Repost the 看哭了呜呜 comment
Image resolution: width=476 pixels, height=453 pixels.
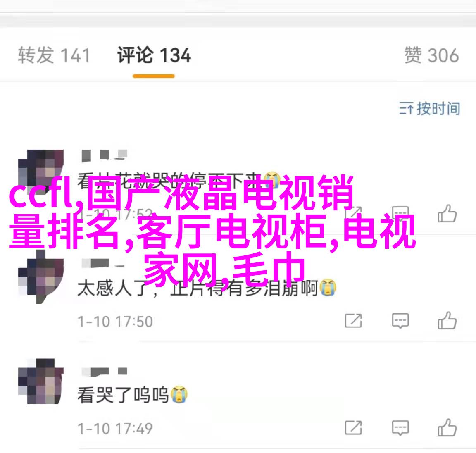(353, 428)
